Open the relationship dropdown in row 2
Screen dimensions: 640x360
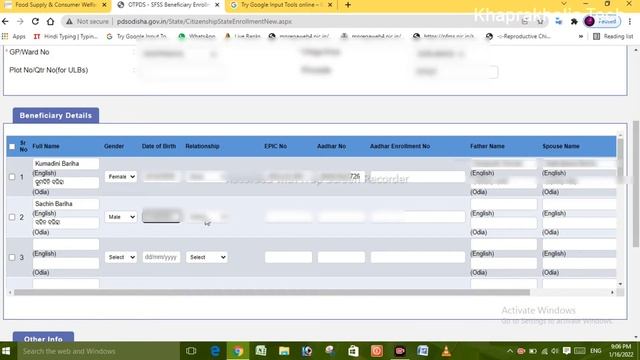pos(207,217)
